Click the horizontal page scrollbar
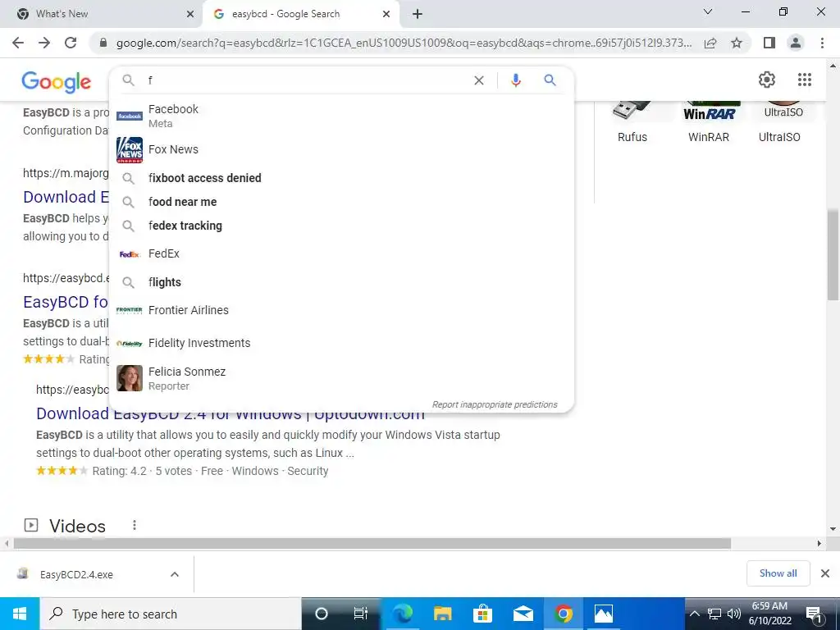840x630 pixels. tap(372, 543)
